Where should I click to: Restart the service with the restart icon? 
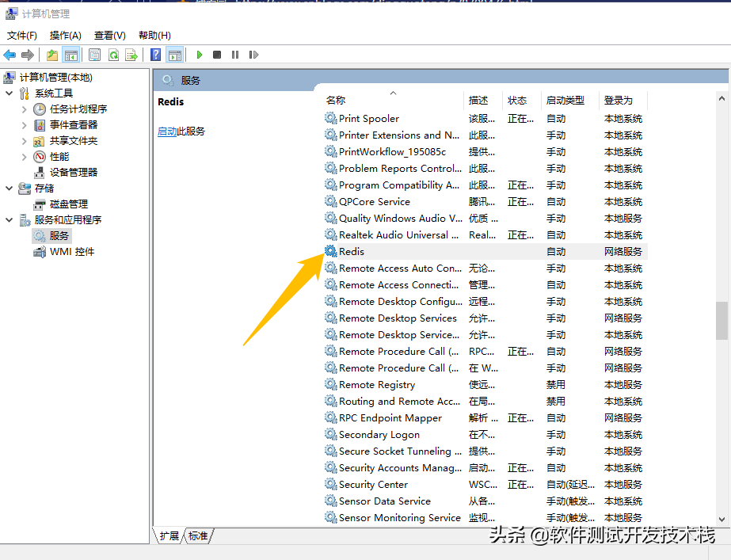pos(253,55)
